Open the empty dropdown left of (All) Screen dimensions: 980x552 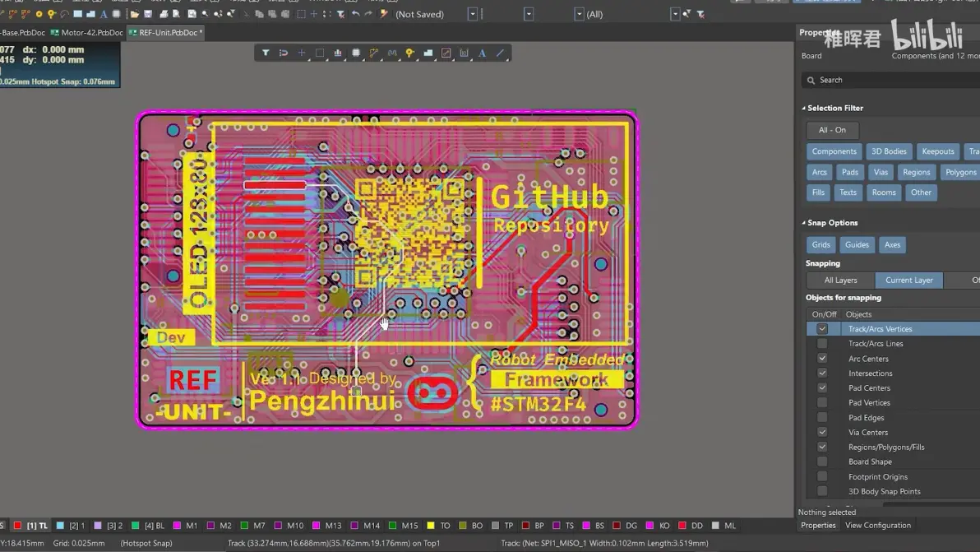click(x=579, y=14)
